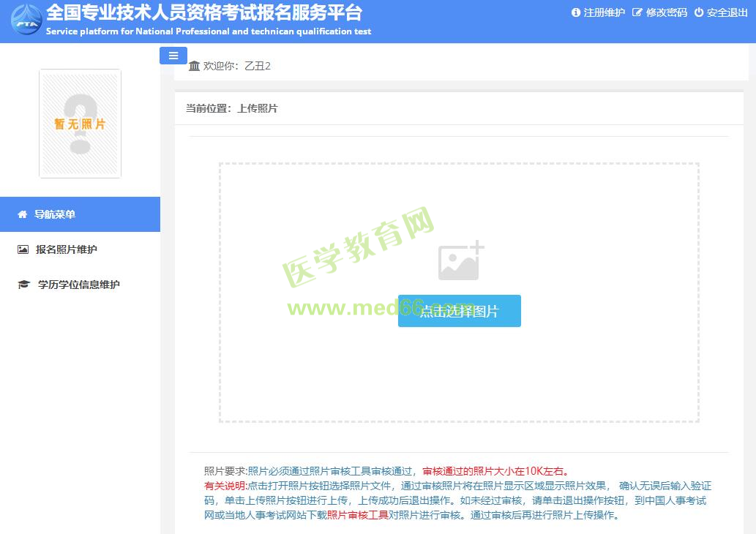Click the graduation cap icon in the sidebar
The image size is (756, 534).
23,285
